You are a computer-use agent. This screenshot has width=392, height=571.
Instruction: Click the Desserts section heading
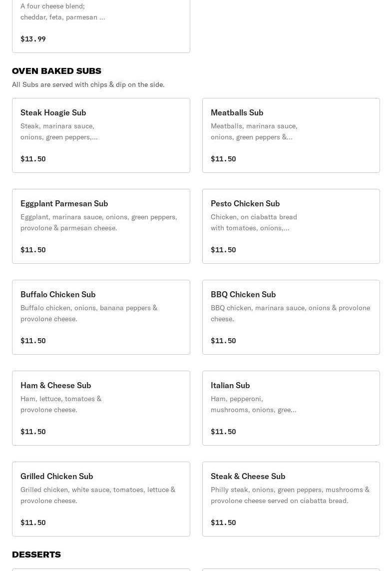click(36, 555)
